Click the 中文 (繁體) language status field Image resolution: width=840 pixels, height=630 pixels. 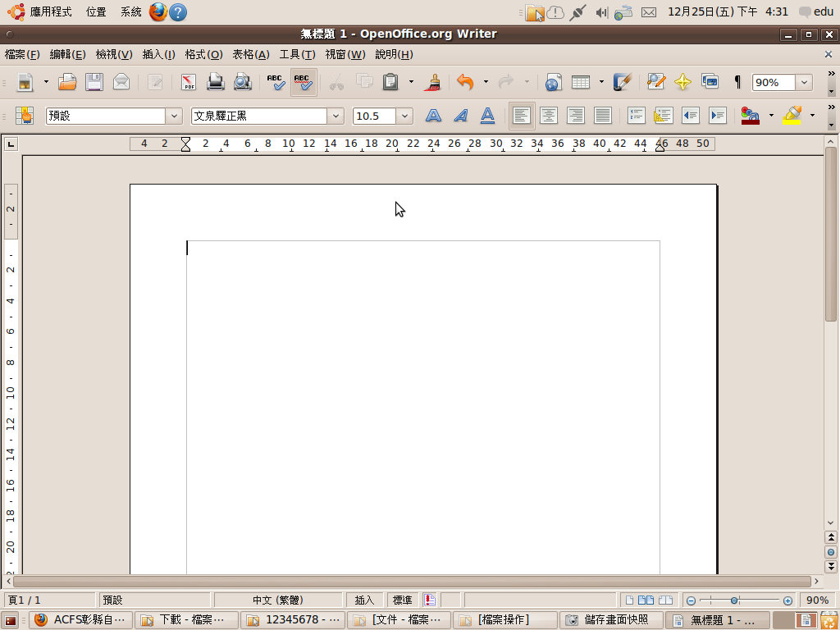(277, 600)
